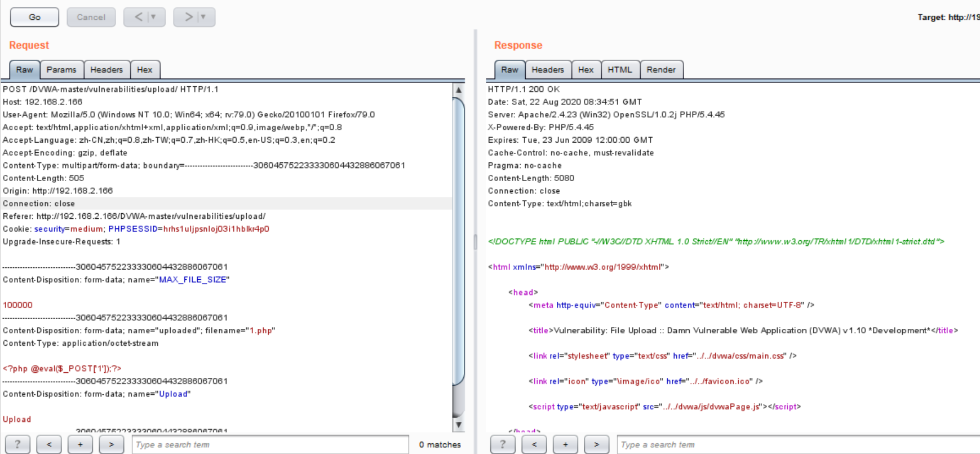Click request search previous match button
The image size is (980, 454).
49,444
